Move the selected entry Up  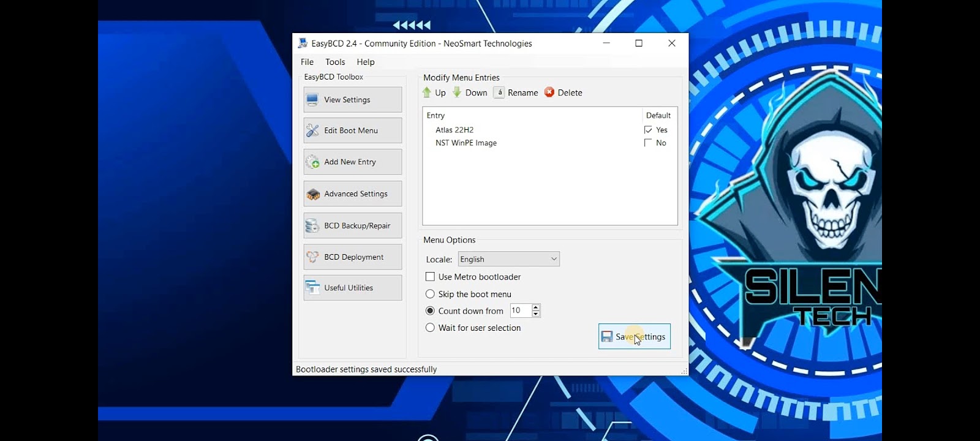[x=434, y=92]
